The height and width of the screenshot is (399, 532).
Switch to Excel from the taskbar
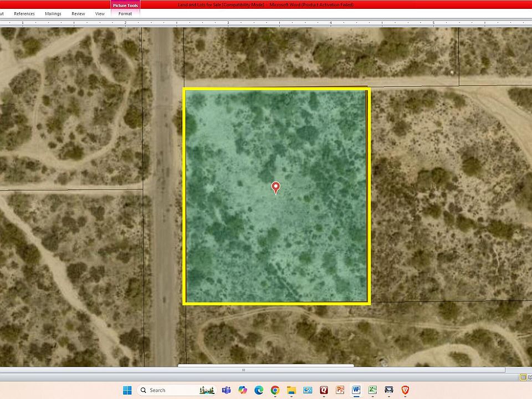click(372, 390)
